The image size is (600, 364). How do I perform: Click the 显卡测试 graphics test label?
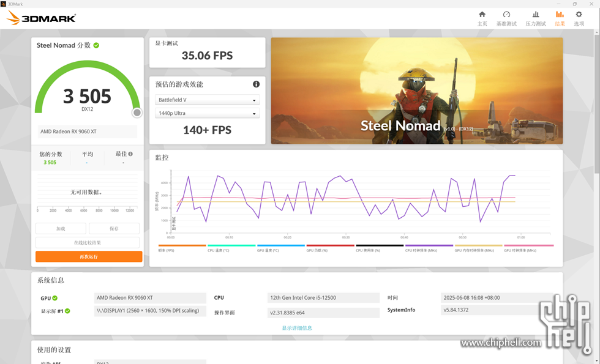pyautogui.click(x=167, y=43)
